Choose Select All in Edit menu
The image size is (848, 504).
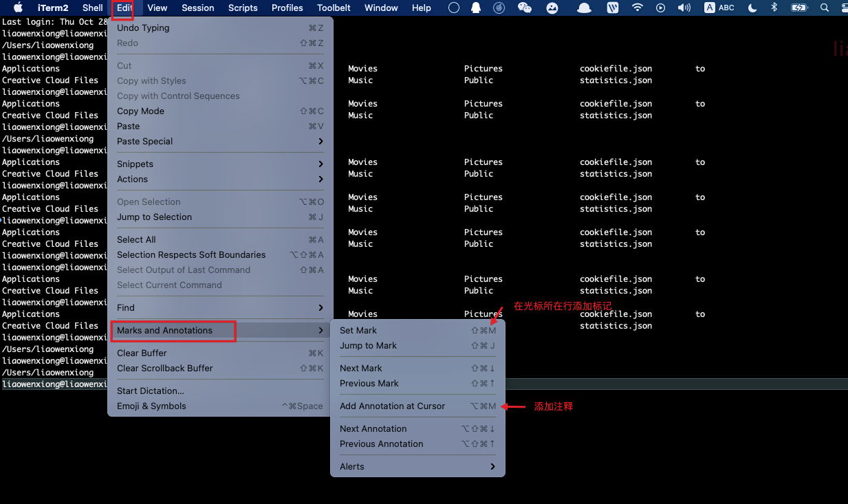[x=220, y=240]
